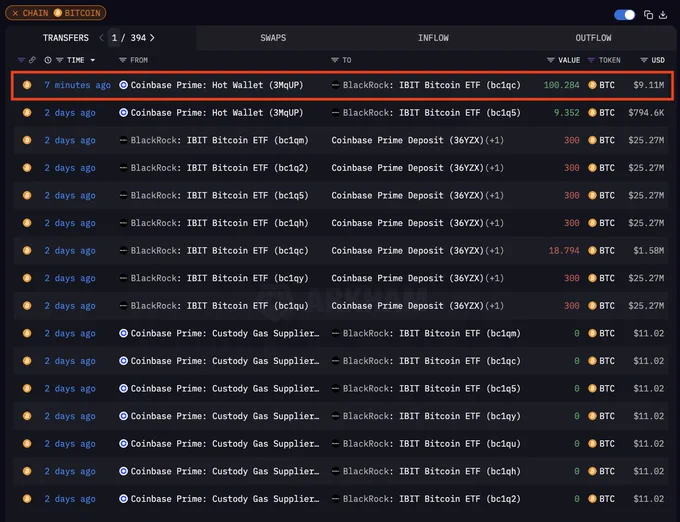Click Bitcoin chain icon in 9.352 row
Image resolution: width=680 pixels, height=522 pixels.
27,113
